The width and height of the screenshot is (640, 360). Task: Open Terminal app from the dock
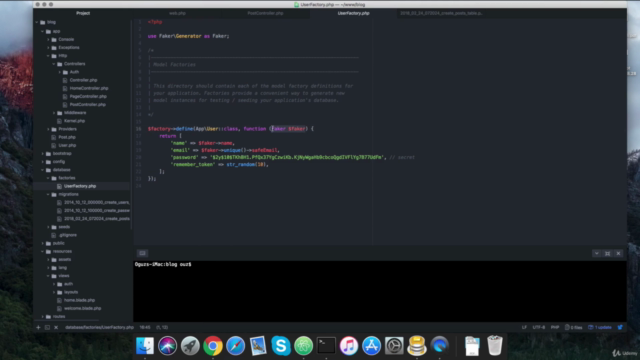pos(326,346)
